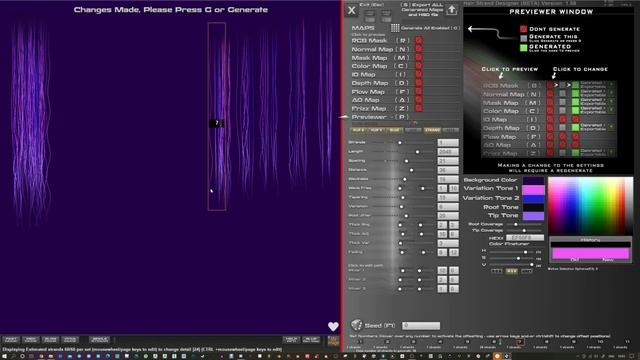Select the purple Tip Tone swatch
640x360 pixels.
534,216
